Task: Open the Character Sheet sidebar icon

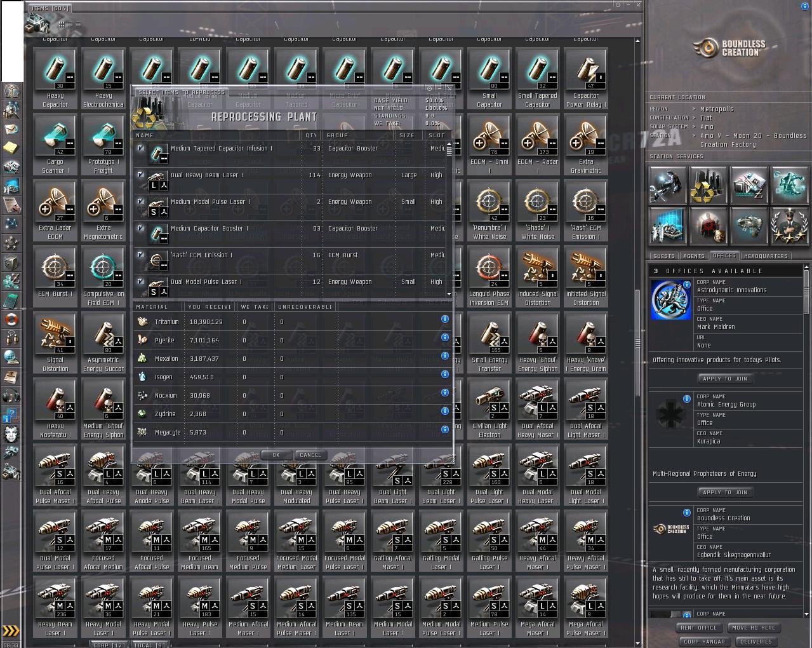Action: 11,91
